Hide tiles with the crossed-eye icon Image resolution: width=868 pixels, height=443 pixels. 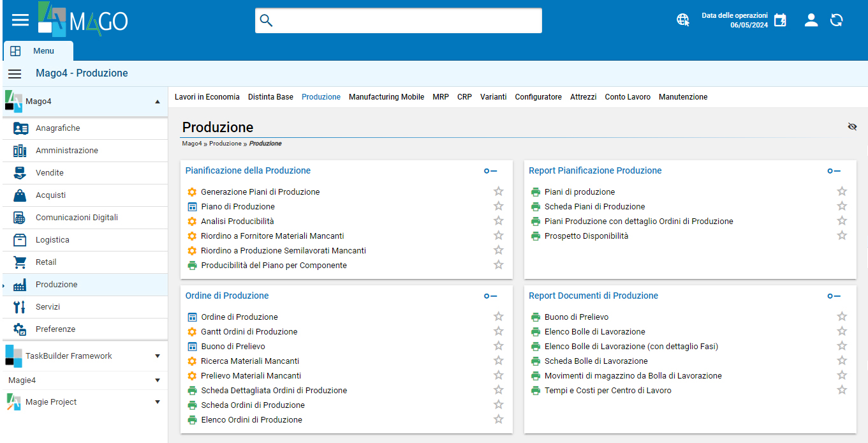[852, 127]
